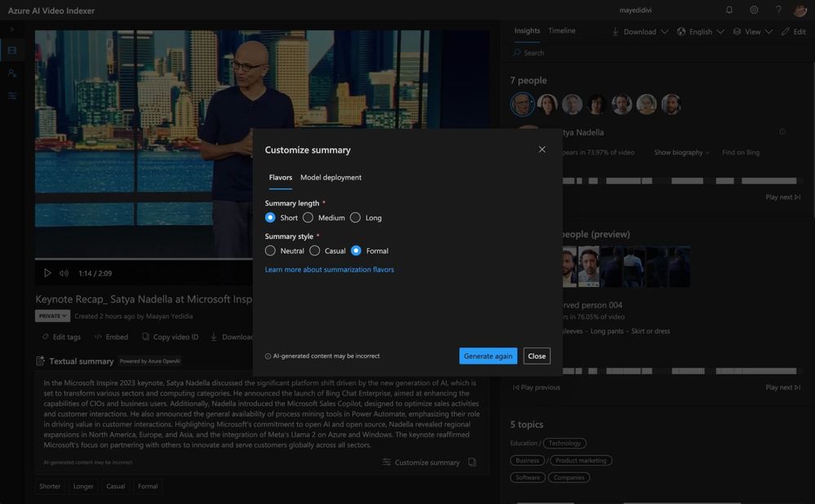This screenshot has width=815, height=504.
Task: Open the people model customization sidebar icon
Action: [x=12, y=73]
